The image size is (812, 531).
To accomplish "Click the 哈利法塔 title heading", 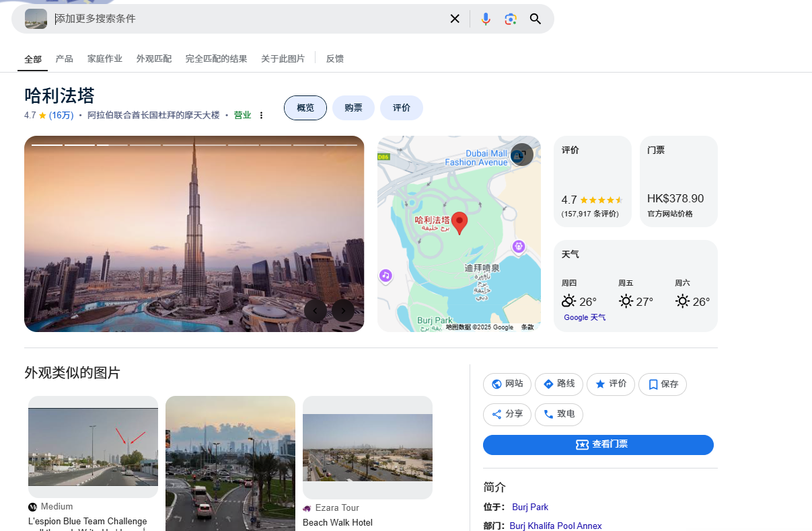I will tap(60, 95).
